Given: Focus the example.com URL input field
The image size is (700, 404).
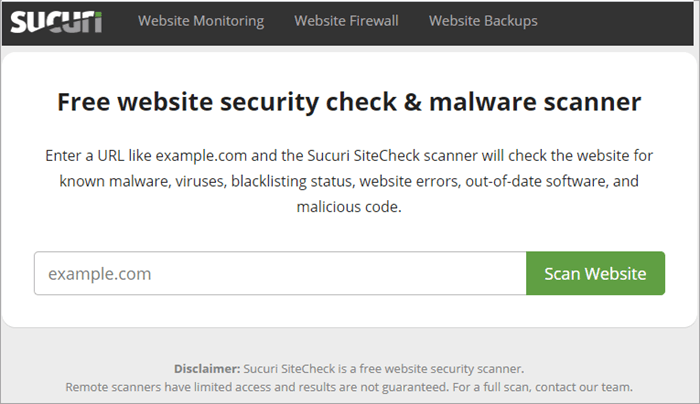Looking at the screenshot, I should click(x=280, y=273).
